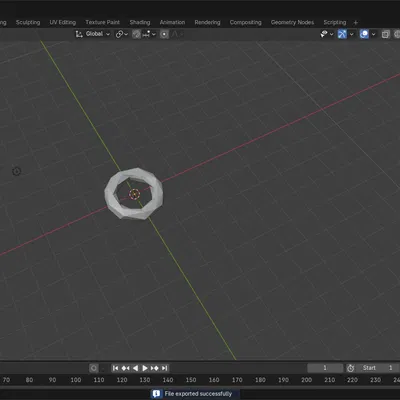This screenshot has width=400, height=400.
Task: Click frame 200 on timeline ruler
Action: point(306,380)
